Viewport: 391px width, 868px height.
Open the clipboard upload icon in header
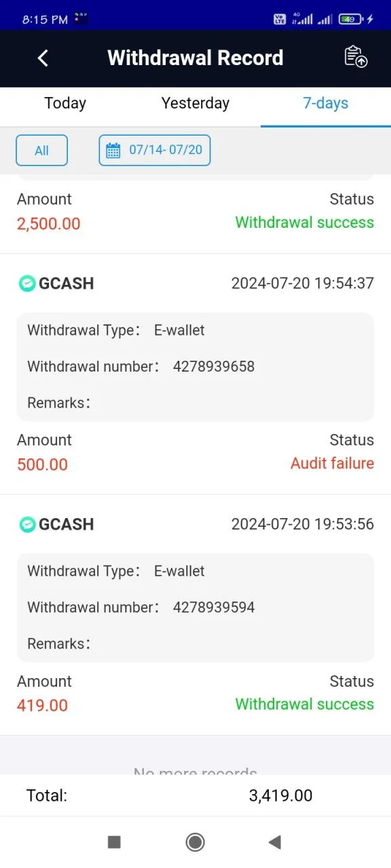(356, 57)
